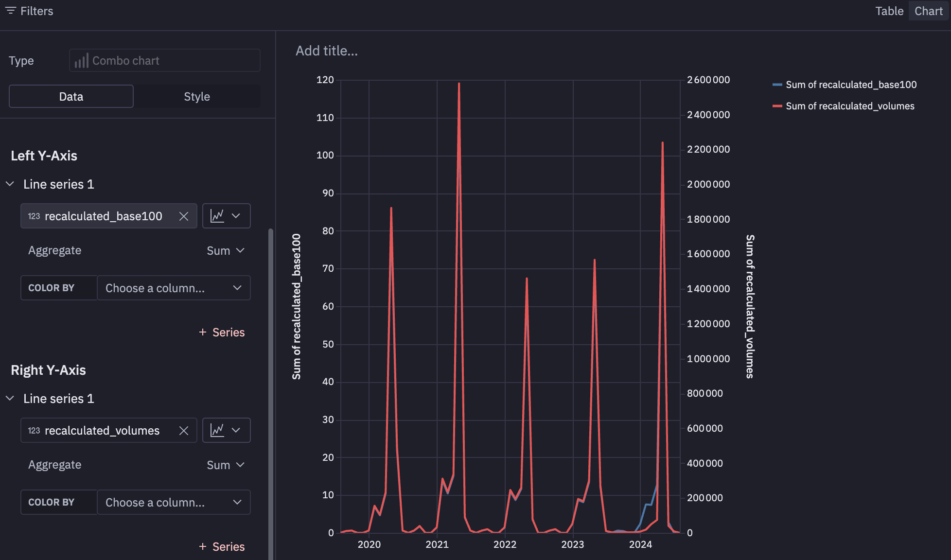The height and width of the screenshot is (560, 951).
Task: Click the Add title field
Action: (327, 51)
